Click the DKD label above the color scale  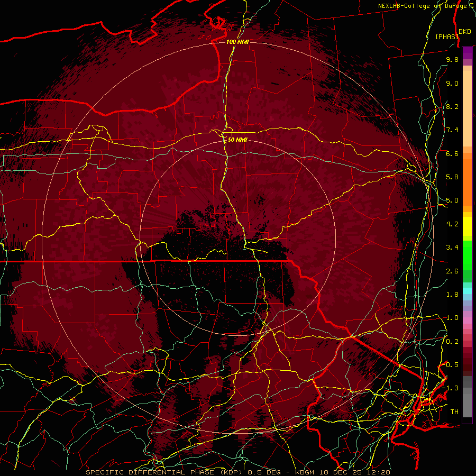click(x=464, y=31)
